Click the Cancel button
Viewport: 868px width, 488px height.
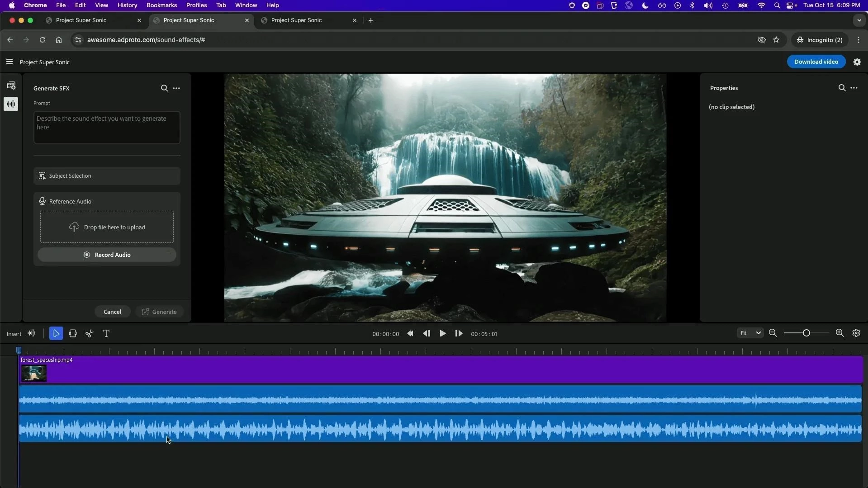112,312
